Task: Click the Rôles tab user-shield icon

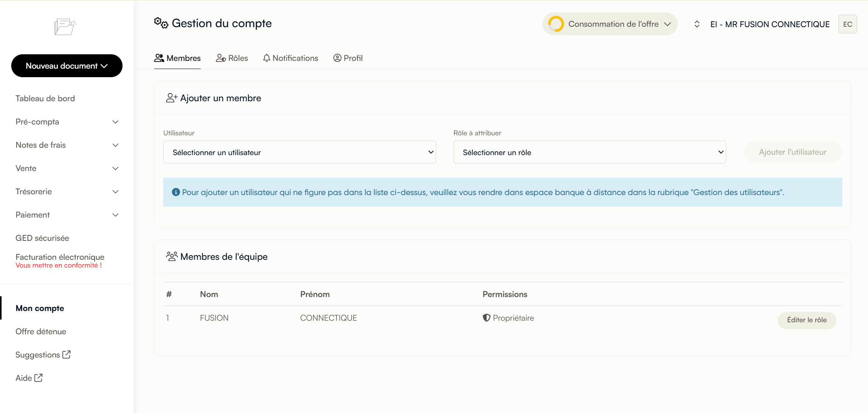Action: click(x=221, y=58)
